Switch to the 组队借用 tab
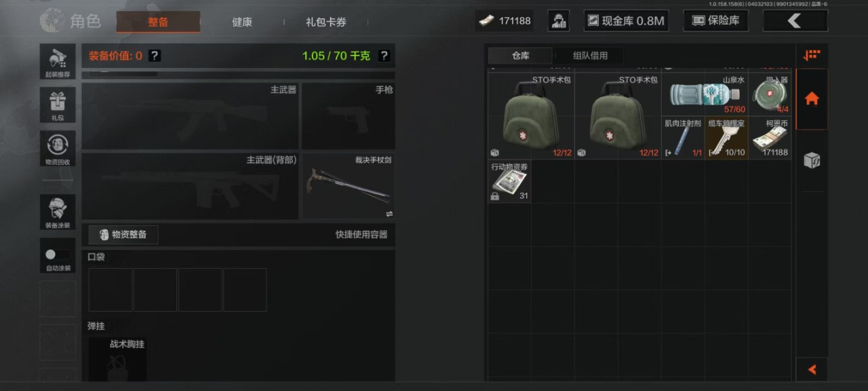Image resolution: width=868 pixels, height=391 pixels. pyautogui.click(x=590, y=56)
